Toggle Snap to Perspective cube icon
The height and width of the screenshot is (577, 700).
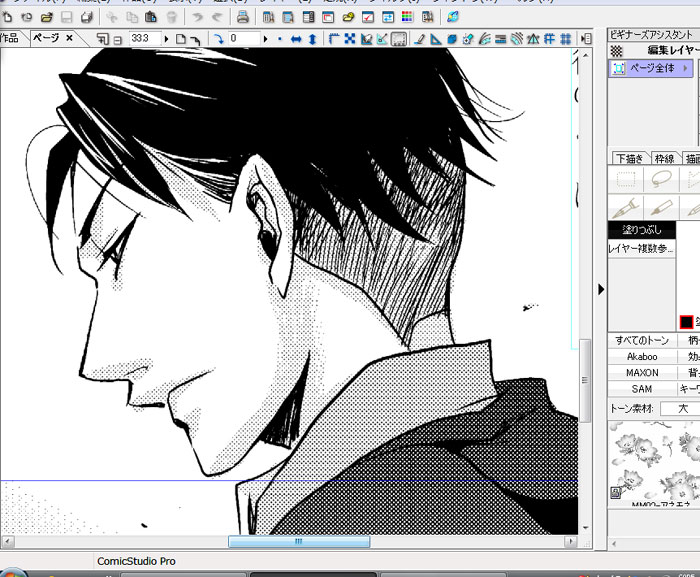coord(452,39)
